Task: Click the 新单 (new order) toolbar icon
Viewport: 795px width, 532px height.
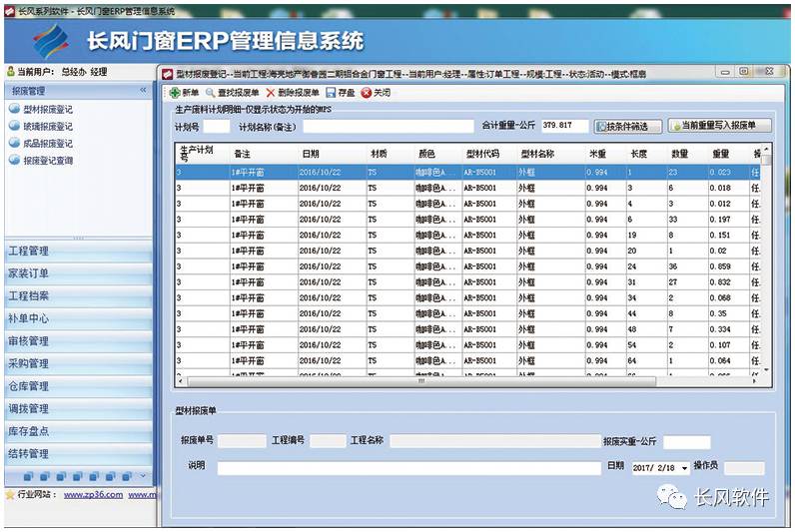Action: pos(176,93)
